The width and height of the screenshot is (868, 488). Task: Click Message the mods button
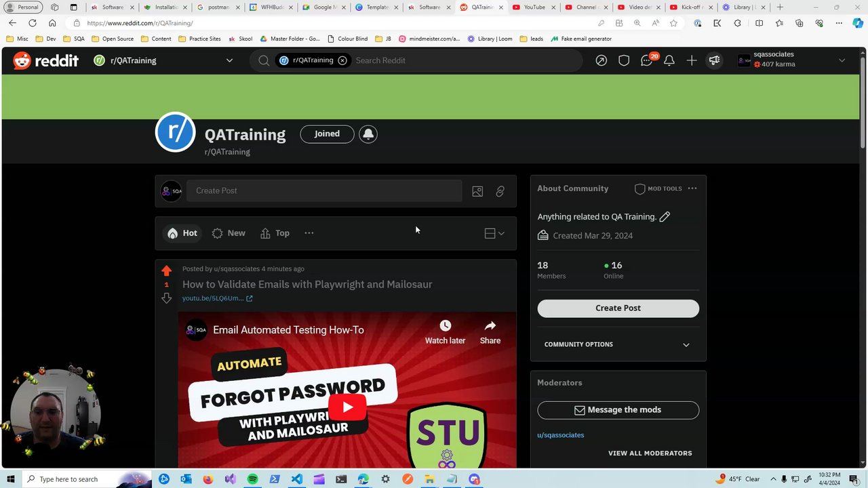pos(618,409)
